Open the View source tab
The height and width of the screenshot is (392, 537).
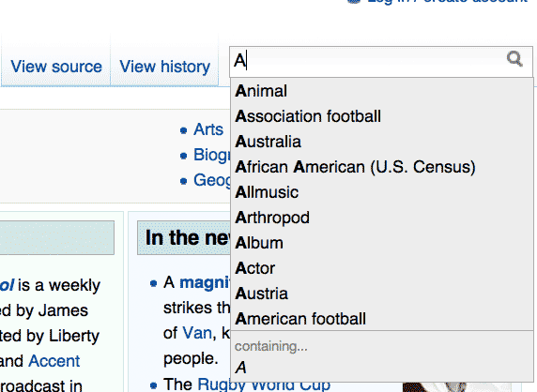56,67
